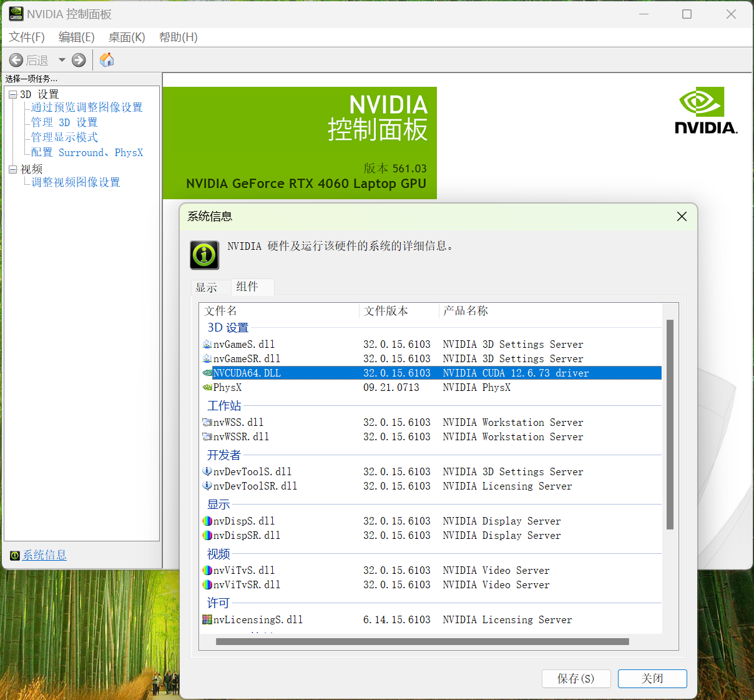Click the NVCUDA64.DLL row icon
754x700 pixels.
coord(207,373)
